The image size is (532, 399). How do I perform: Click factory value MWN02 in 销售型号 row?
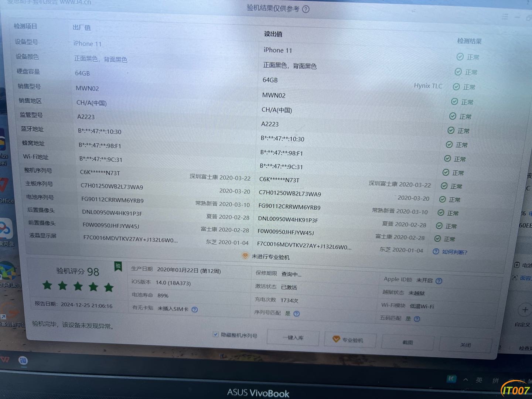pos(87,88)
